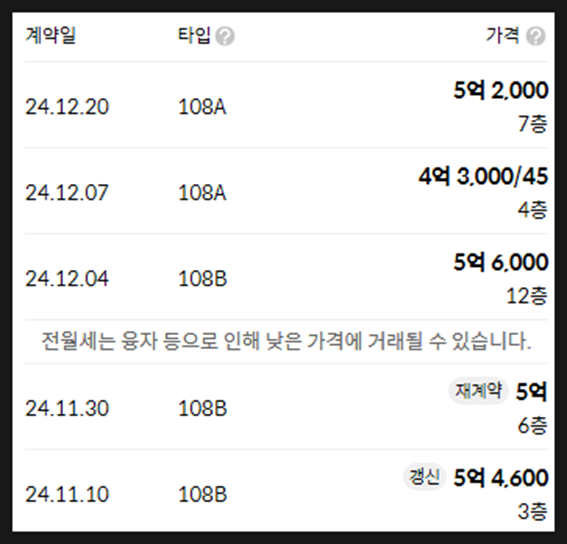Viewport: 567px width, 544px height.
Task: Click the 5억 2,000 price
Action: (x=501, y=90)
